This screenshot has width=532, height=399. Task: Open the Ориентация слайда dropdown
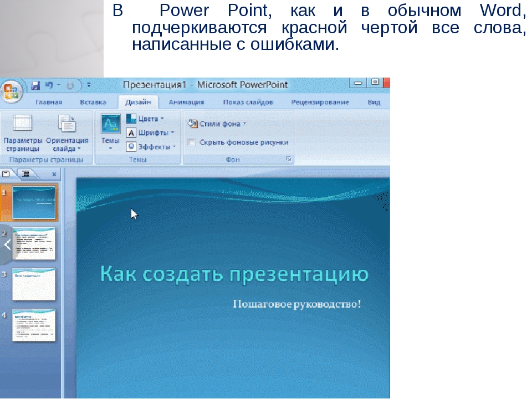(67, 132)
